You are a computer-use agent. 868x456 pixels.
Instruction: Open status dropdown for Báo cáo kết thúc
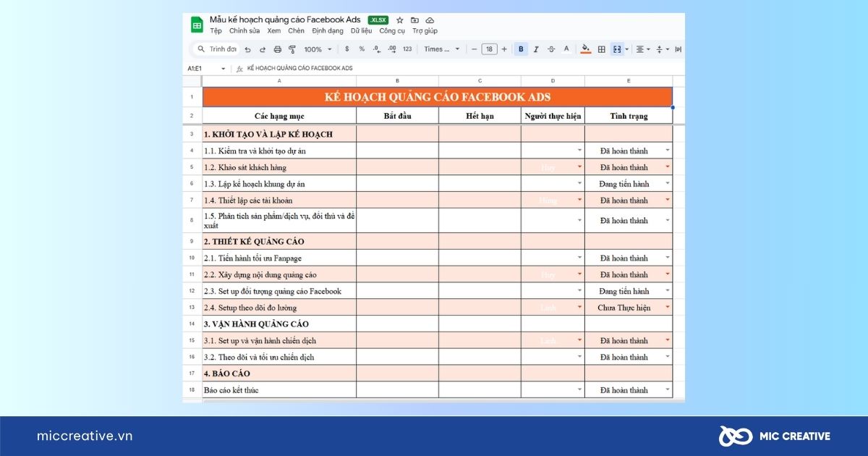tap(668, 390)
